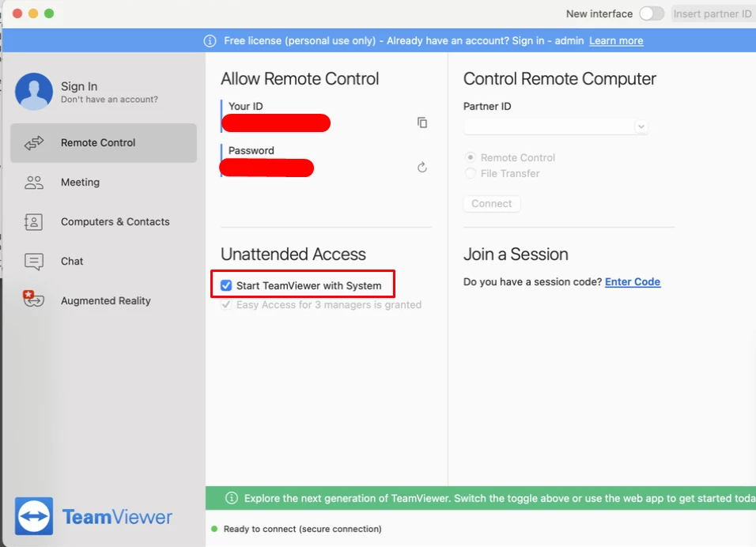756x547 pixels.
Task: Click the Connect button
Action: [491, 203]
